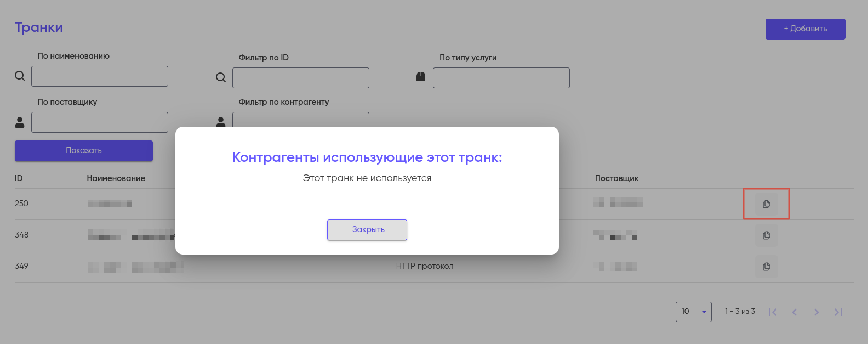868x344 pixels.
Task: Focus the По наименованию input field
Action: (x=100, y=76)
